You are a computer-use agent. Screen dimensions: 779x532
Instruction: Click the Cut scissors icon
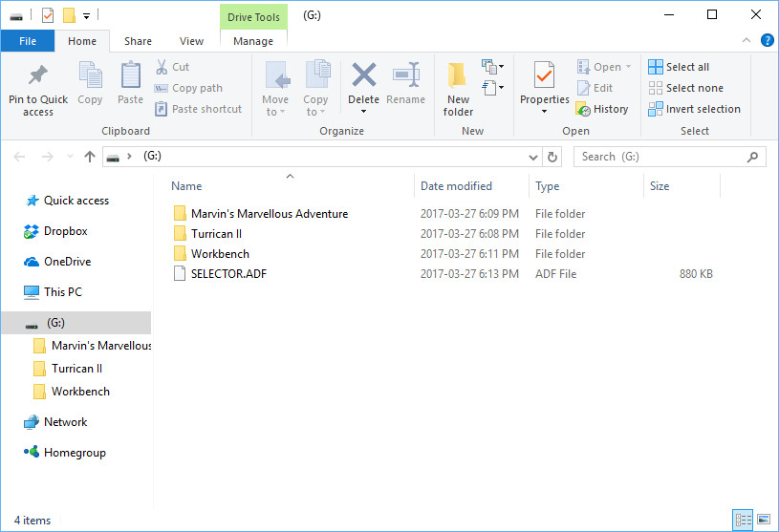coord(162,67)
